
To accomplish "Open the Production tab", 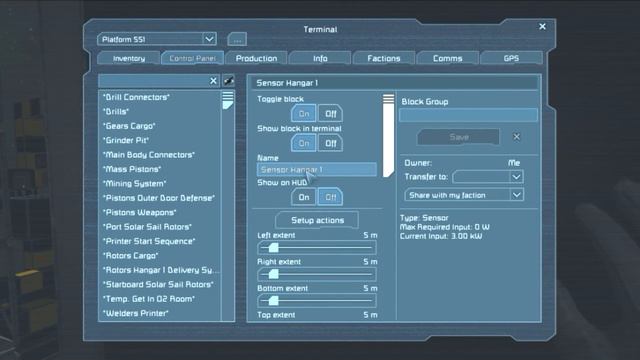I will click(x=256, y=58).
